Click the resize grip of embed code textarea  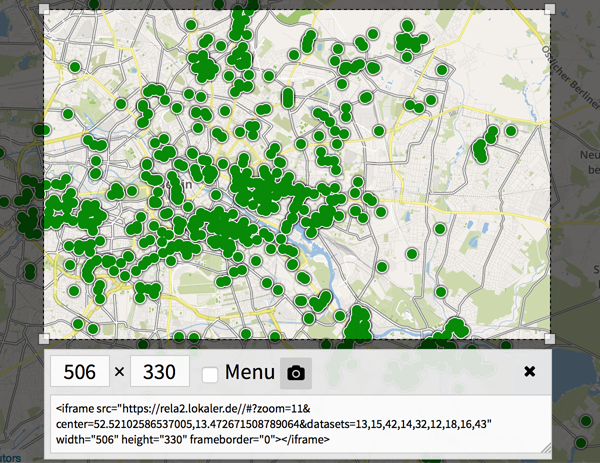tap(546, 448)
